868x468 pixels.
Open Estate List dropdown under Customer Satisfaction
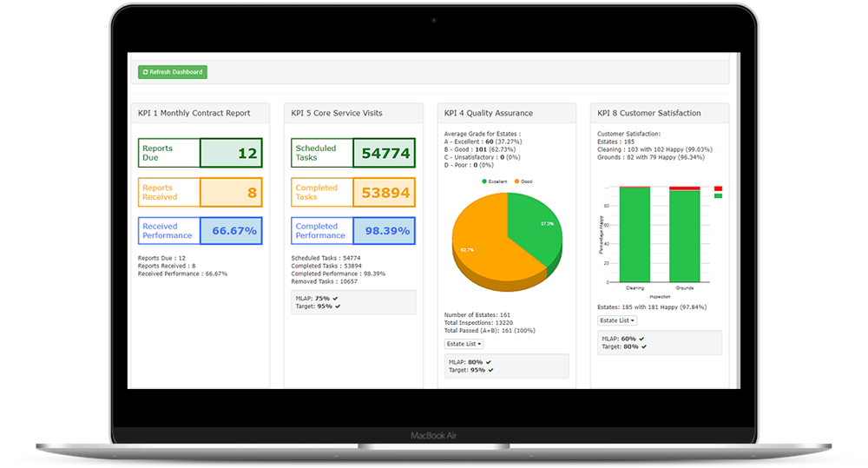point(616,321)
